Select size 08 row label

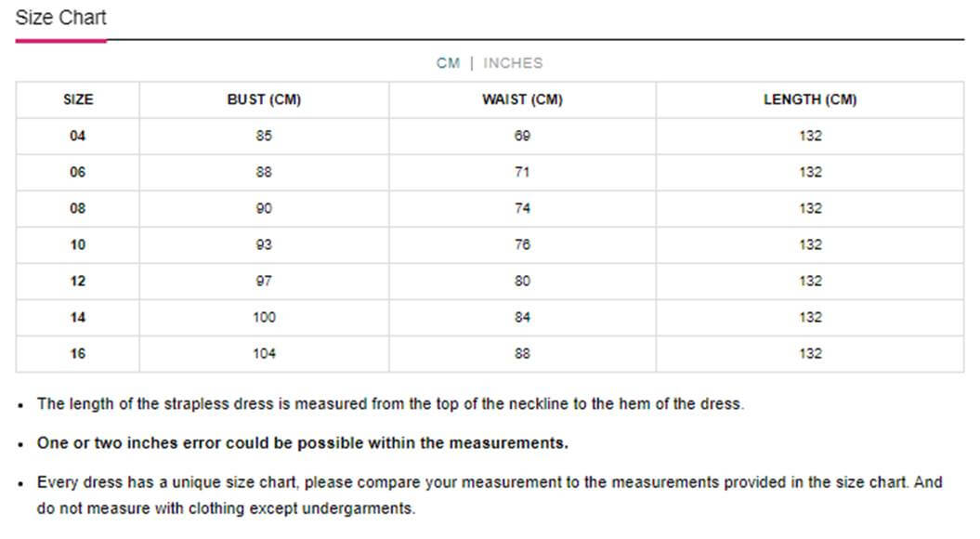point(78,208)
